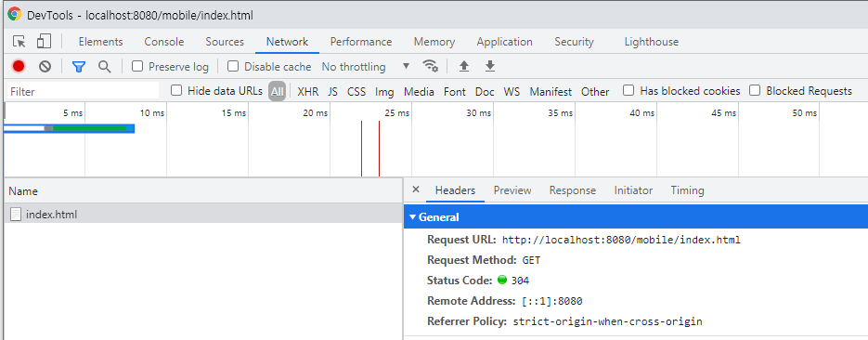
Task: Filter requests by Doc
Action: [485, 91]
